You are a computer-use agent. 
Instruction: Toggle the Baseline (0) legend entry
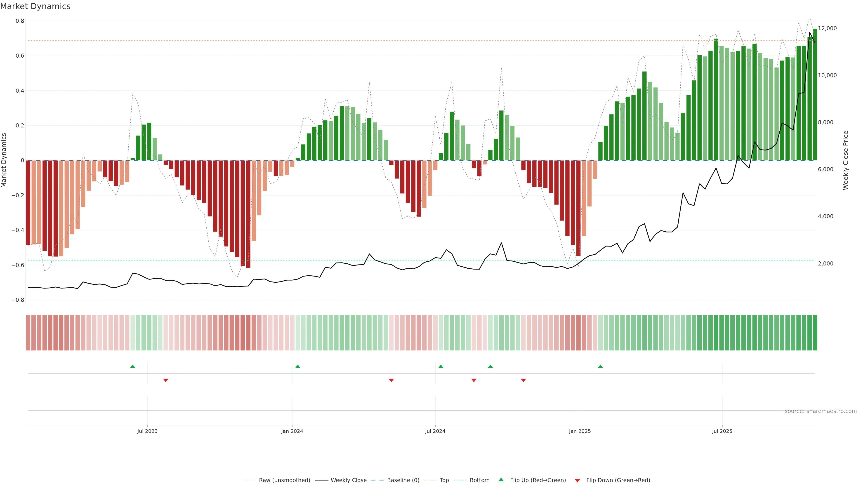[x=403, y=480]
